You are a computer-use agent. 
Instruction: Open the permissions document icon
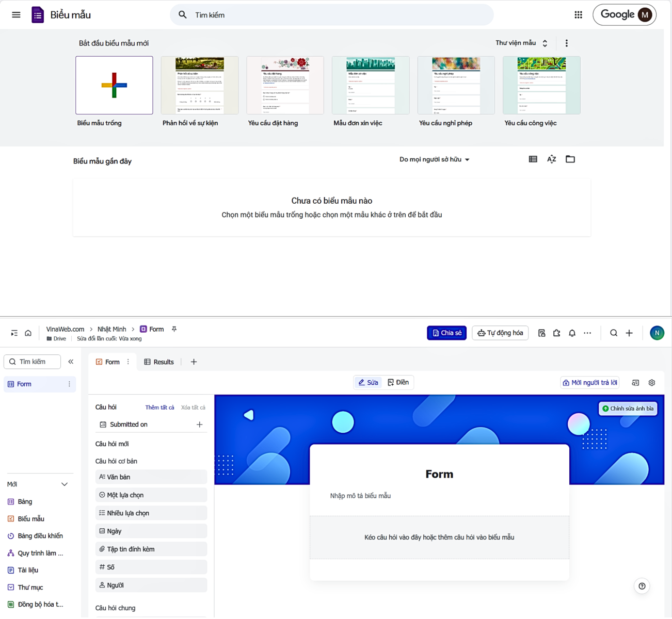pyautogui.click(x=541, y=333)
